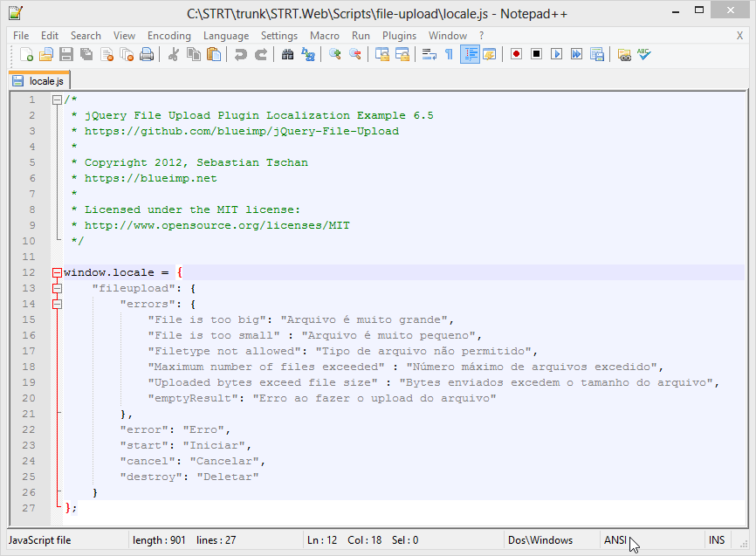Start macro recording with the red dot
Image resolution: width=756 pixels, height=556 pixels.
[517, 54]
